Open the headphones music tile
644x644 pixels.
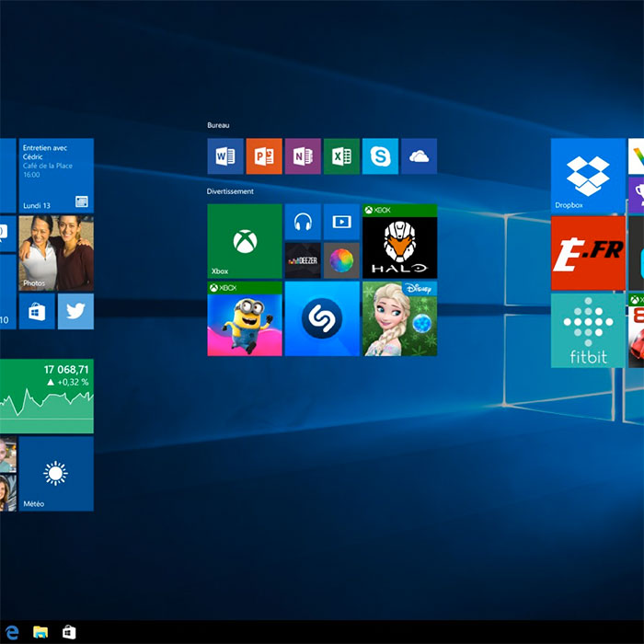[x=303, y=222]
